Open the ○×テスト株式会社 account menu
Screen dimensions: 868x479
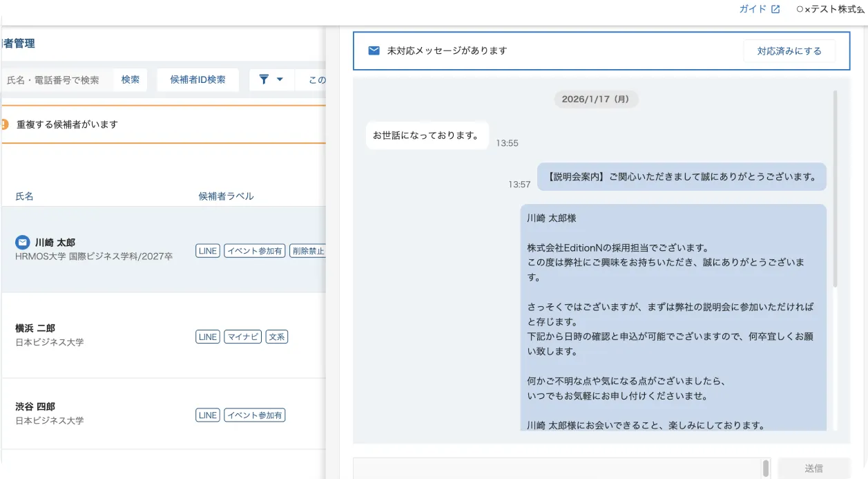[x=831, y=10]
